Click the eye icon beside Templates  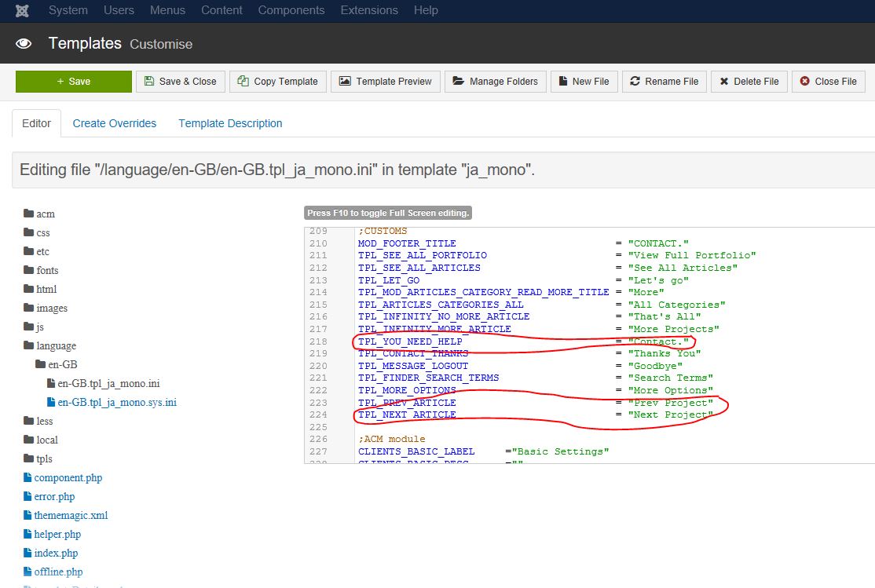24,44
